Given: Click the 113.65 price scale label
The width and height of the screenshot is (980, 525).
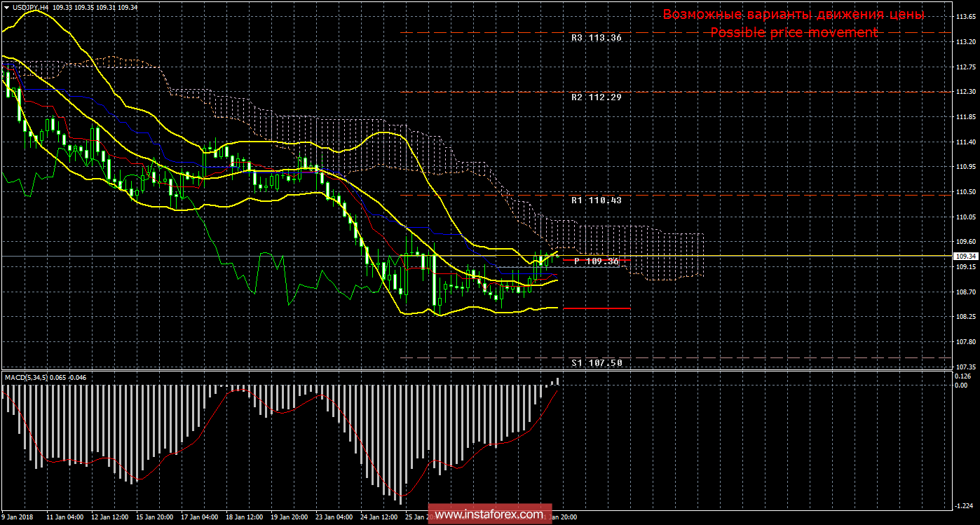Looking at the screenshot, I should coord(965,16).
